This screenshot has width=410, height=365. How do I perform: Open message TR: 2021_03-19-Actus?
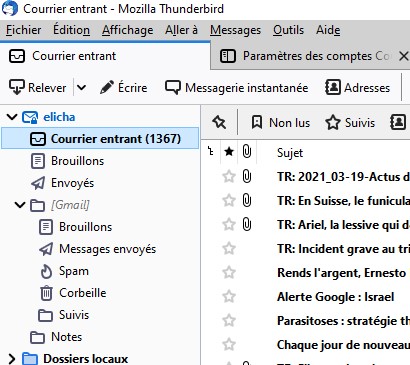(x=343, y=177)
